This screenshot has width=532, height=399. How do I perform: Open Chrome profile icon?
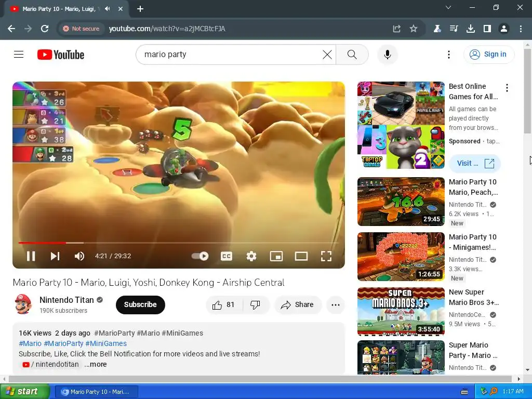pos(504,29)
